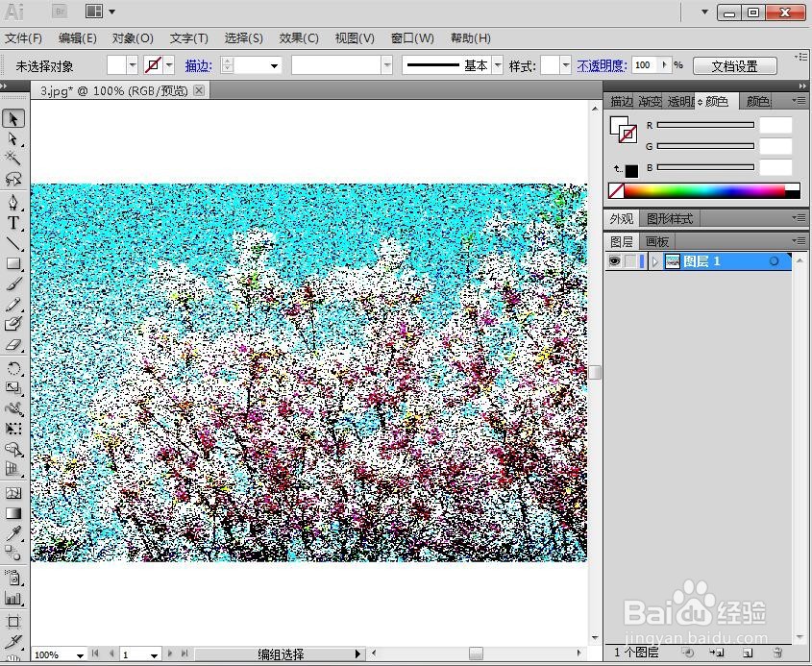Select the Column Graph tool
This screenshot has width=812, height=666.
pos(12,598)
